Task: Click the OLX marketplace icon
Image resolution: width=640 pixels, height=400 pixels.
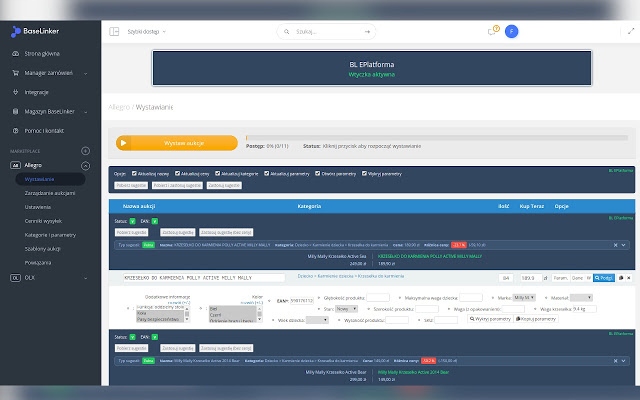Action: tap(15, 278)
